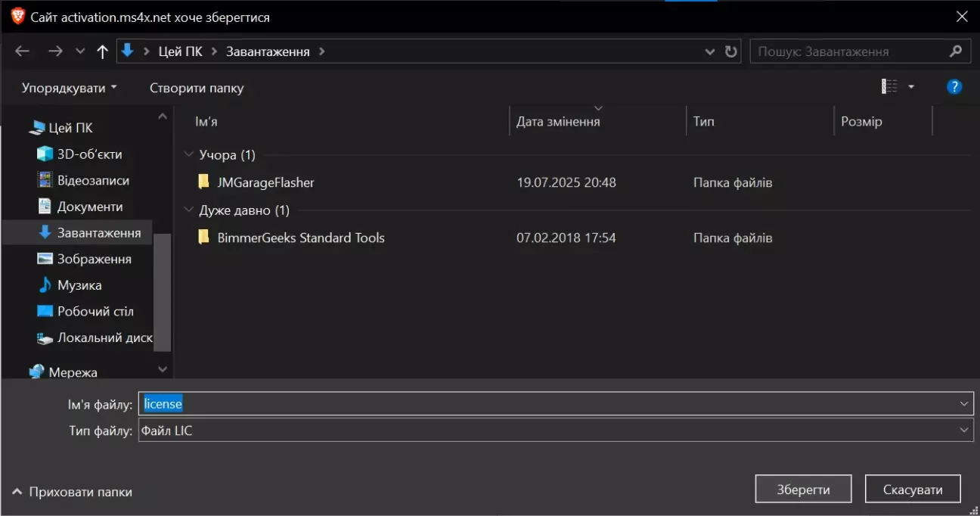Select 'BimmerGeeks Standard Tools' folder name
The width and height of the screenshot is (980, 516).
point(301,238)
